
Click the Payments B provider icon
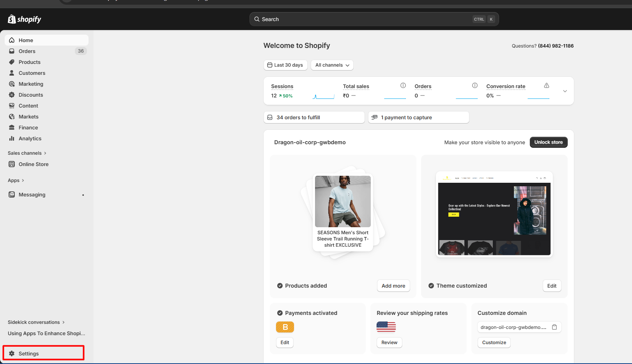[285, 327]
